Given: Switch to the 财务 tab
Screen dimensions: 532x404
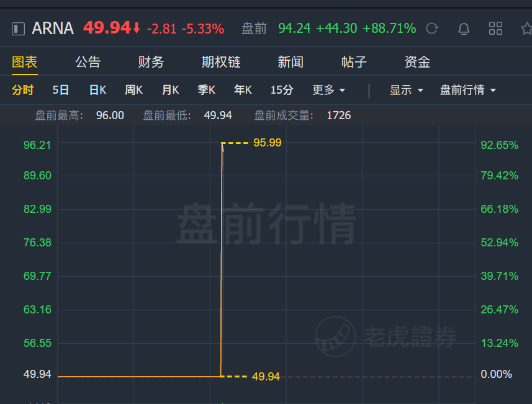Looking at the screenshot, I should [151, 62].
